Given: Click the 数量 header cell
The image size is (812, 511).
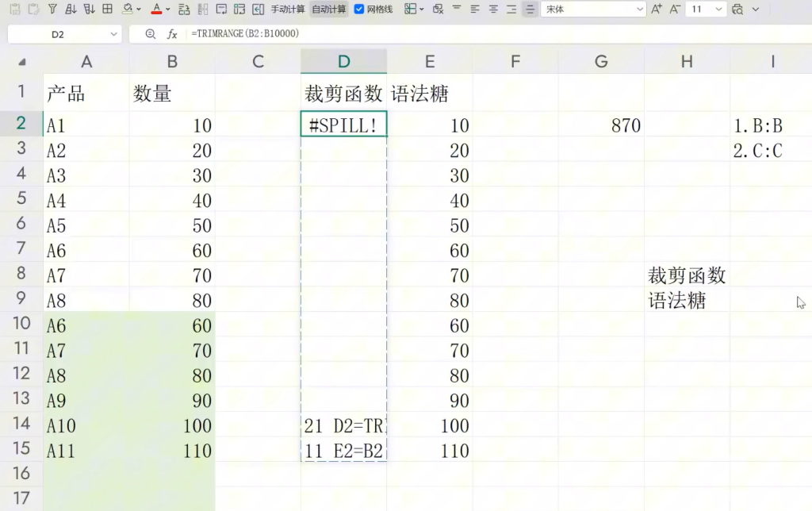Looking at the screenshot, I should 172,94.
